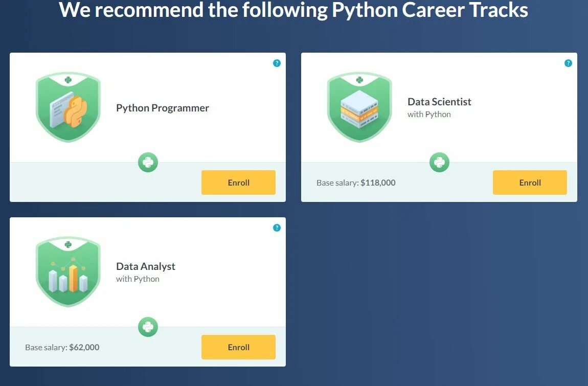Click "with Python" subtitle under Data Analyst
Image resolution: width=588 pixels, height=386 pixels.
138,279
